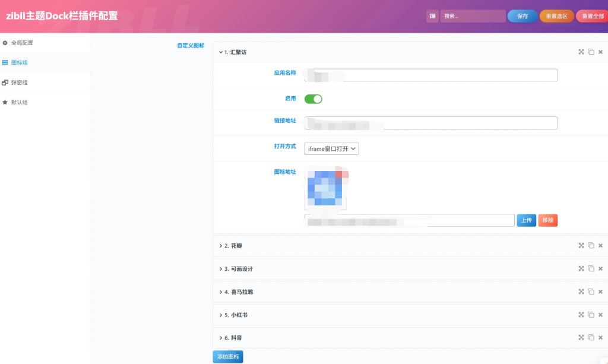Clone the 小红书 item via copy icon
This screenshot has height=364, width=608.
(x=591, y=314)
